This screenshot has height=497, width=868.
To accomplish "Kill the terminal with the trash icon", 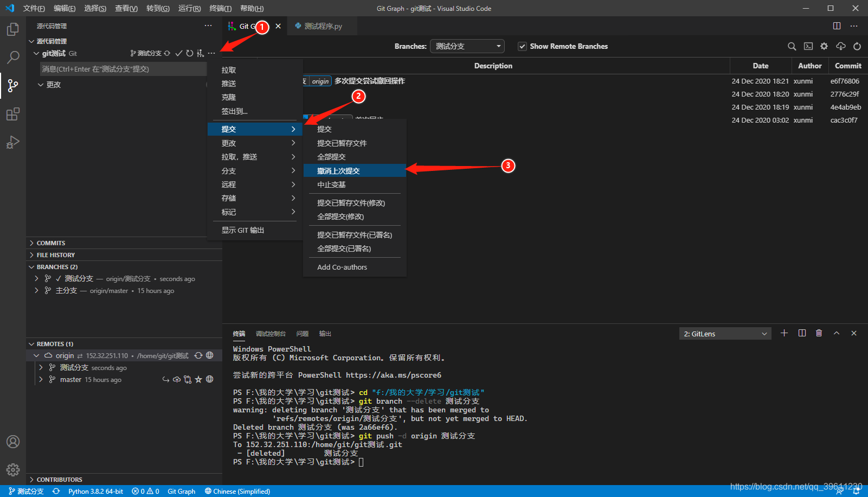I will [819, 333].
